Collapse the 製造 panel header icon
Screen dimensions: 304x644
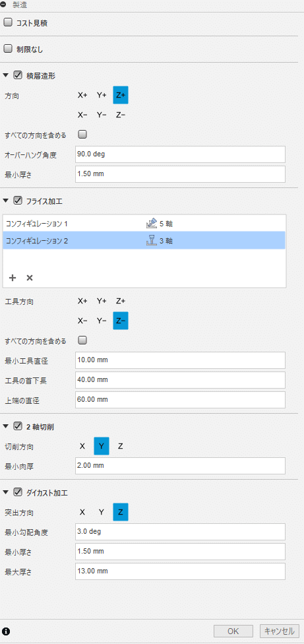(x=4, y=3)
